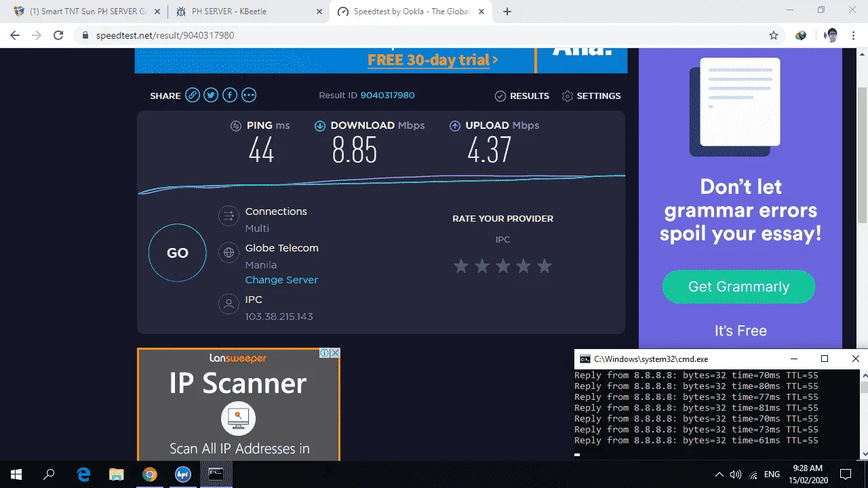Open Microsoft Edge from taskbar
868x488 pixels.
point(83,474)
